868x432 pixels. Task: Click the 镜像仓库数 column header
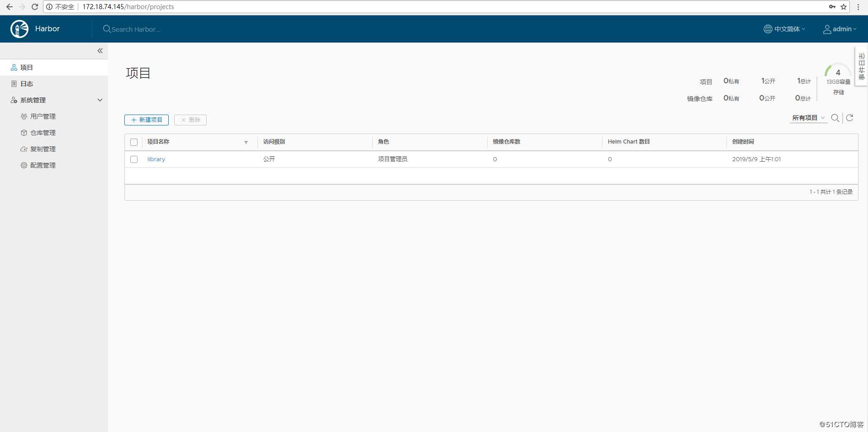coord(507,142)
